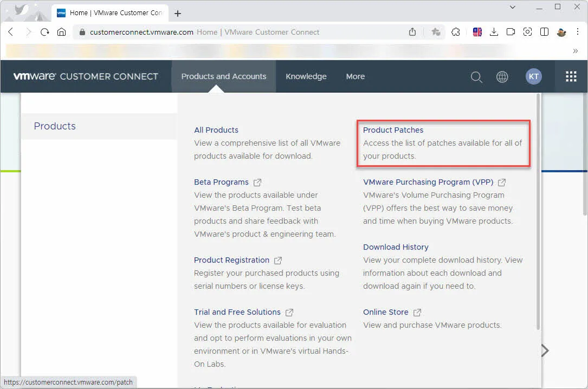Open the Product Patches link
This screenshot has width=588, height=389.
[x=393, y=130]
